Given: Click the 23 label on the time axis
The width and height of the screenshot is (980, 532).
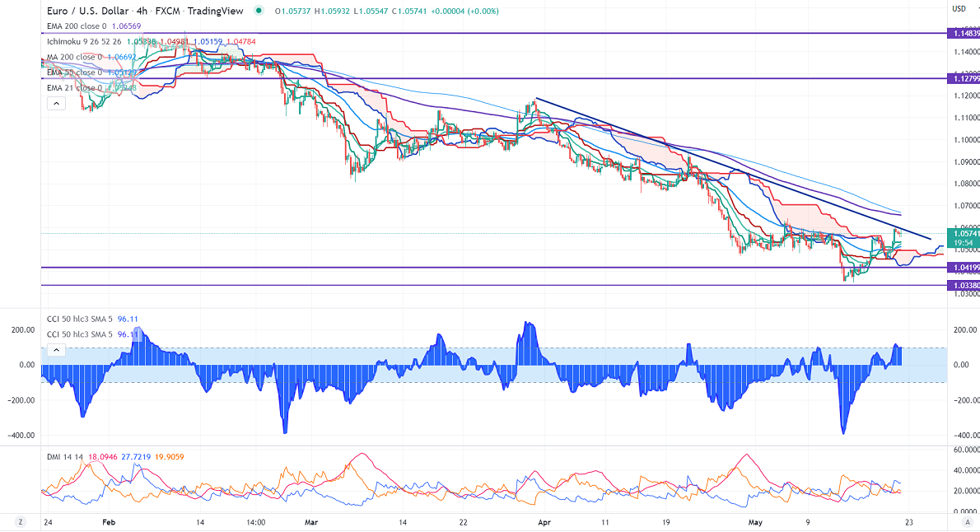Looking at the screenshot, I should pos(908,522).
